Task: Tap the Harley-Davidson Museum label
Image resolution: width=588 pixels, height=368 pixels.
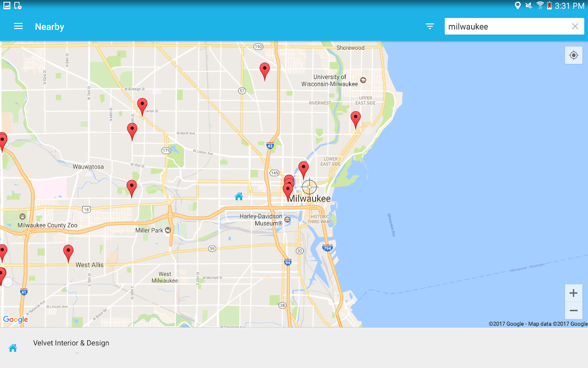Action: [261, 220]
